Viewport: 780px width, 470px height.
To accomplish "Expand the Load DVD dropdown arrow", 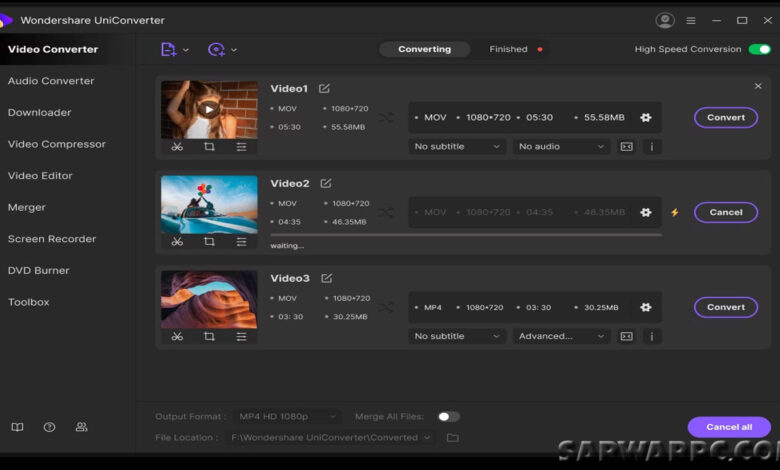I will click(234, 50).
